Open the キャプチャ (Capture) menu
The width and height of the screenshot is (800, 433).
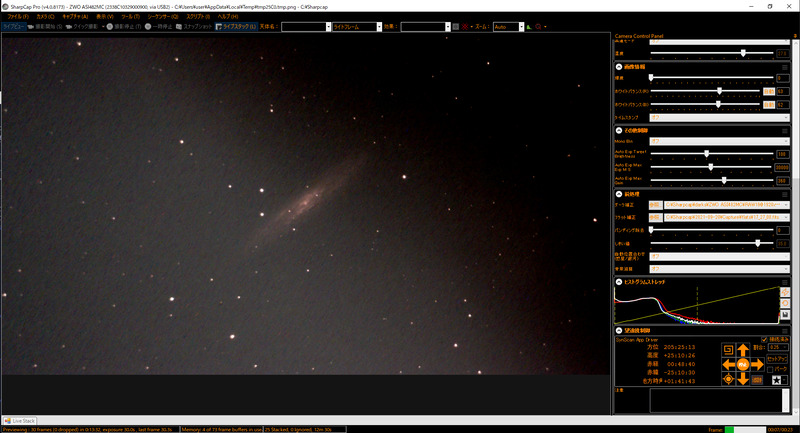(75, 16)
